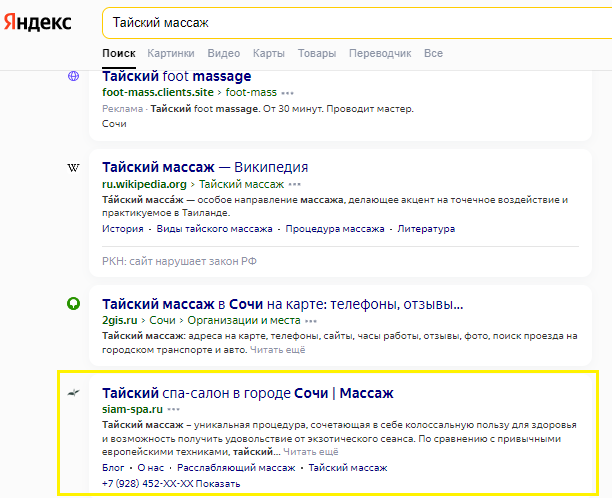Open three-dot menu next to siam-spa.ru

click(174, 409)
